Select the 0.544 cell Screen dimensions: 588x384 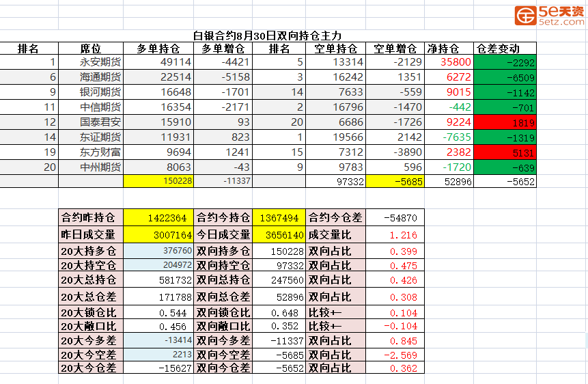click(x=158, y=312)
